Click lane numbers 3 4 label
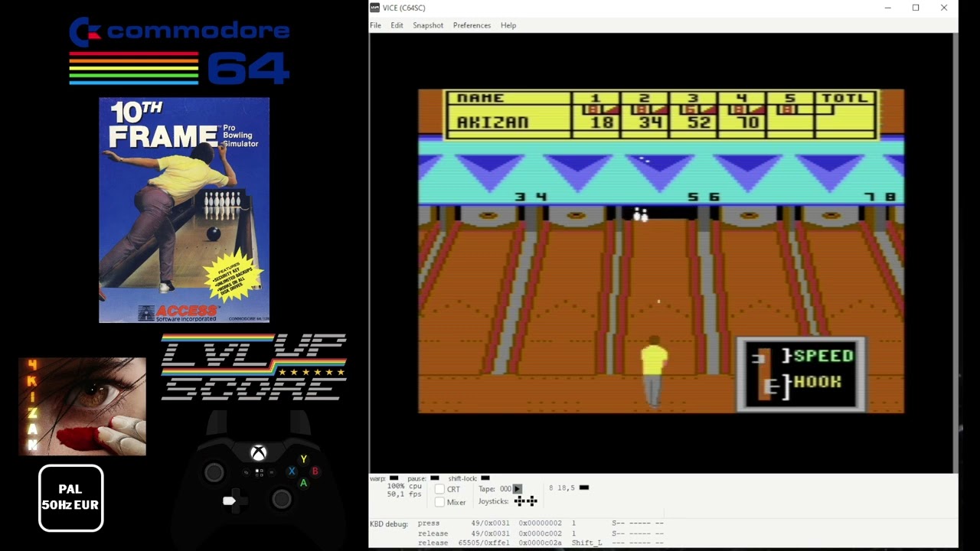This screenshot has height=551, width=980. coord(531,197)
